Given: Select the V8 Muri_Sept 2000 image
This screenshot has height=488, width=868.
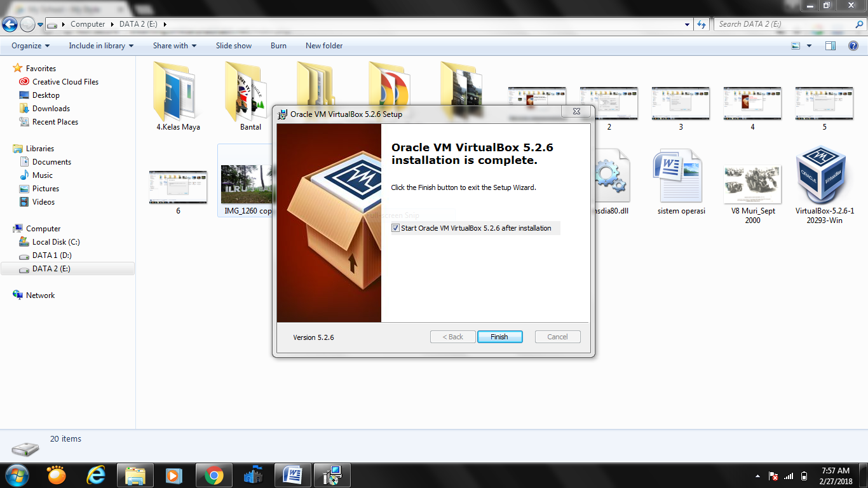Looking at the screenshot, I should click(x=752, y=194).
